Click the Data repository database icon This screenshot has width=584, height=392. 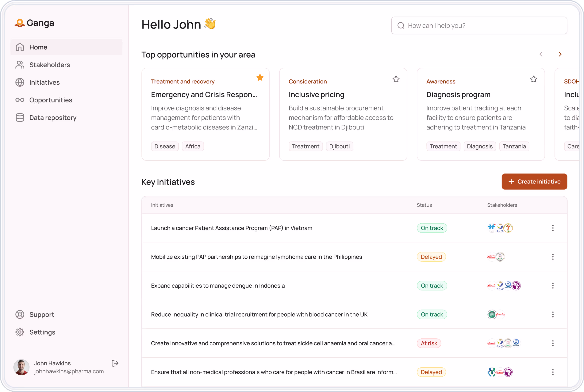[x=20, y=117]
